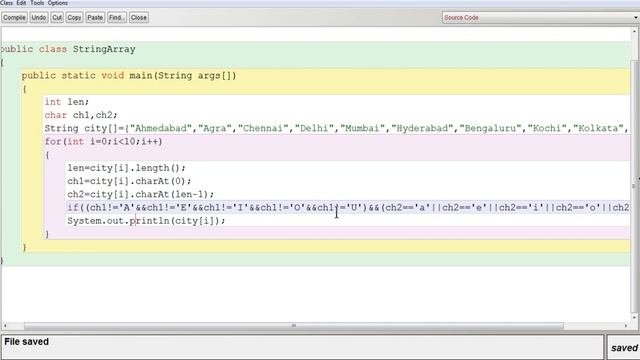Open the Class menu
The width and height of the screenshot is (640, 360).
click(x=6, y=3)
